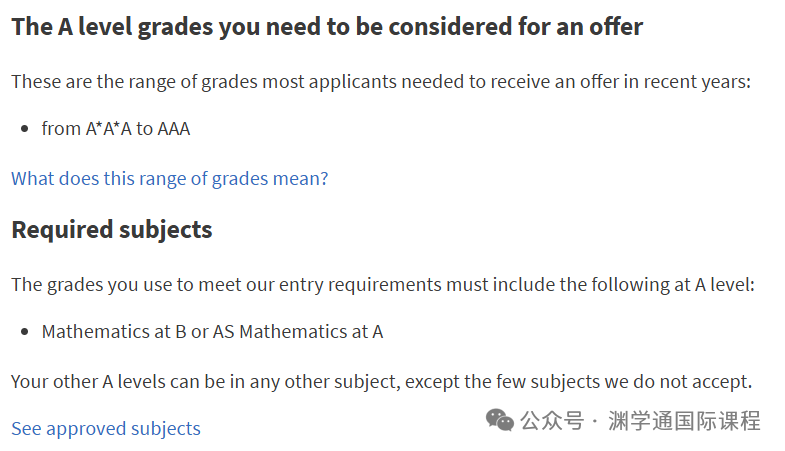Click the "A level grades you need" heading
The image size is (785, 451).
pyautogui.click(x=327, y=27)
